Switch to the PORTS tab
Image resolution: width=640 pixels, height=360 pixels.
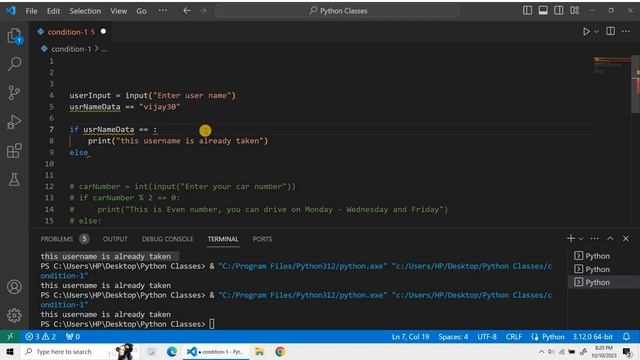tap(262, 239)
